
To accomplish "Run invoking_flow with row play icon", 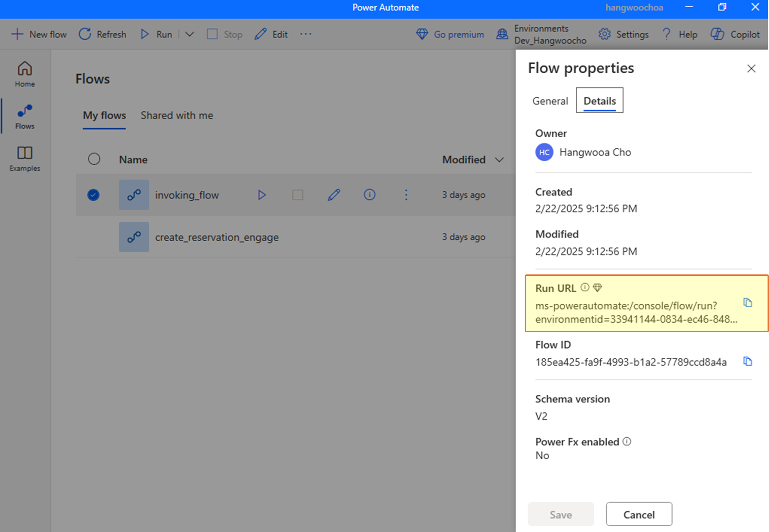I will [262, 195].
